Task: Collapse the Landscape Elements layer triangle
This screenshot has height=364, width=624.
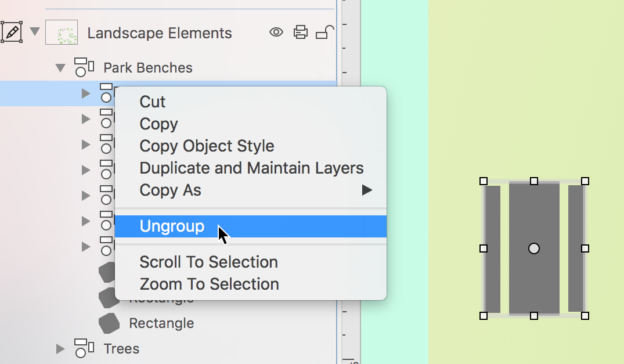Action: [x=35, y=31]
